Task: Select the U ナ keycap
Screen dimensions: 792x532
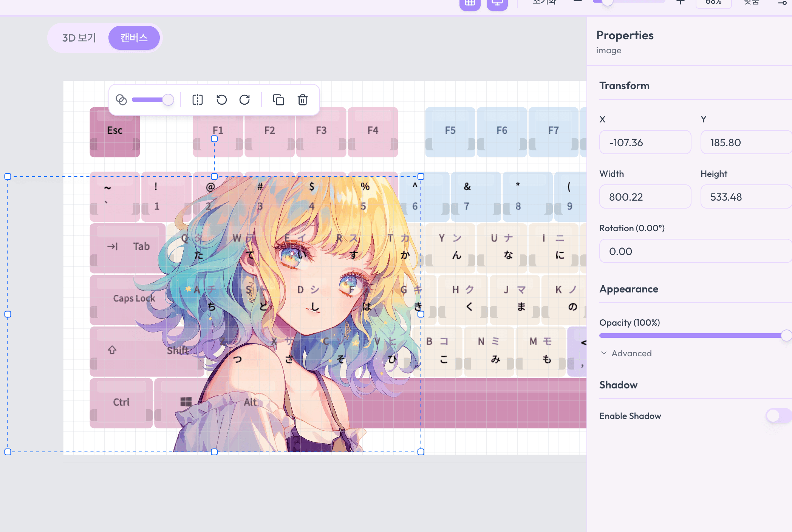Action: coord(502,248)
